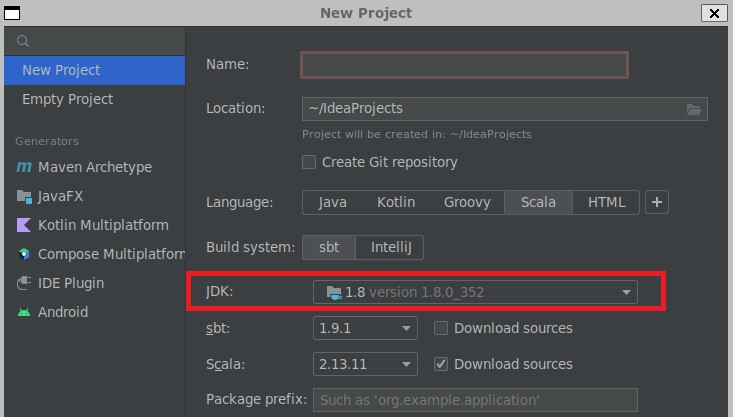
Task: Choose sbt build system
Action: pyautogui.click(x=329, y=247)
